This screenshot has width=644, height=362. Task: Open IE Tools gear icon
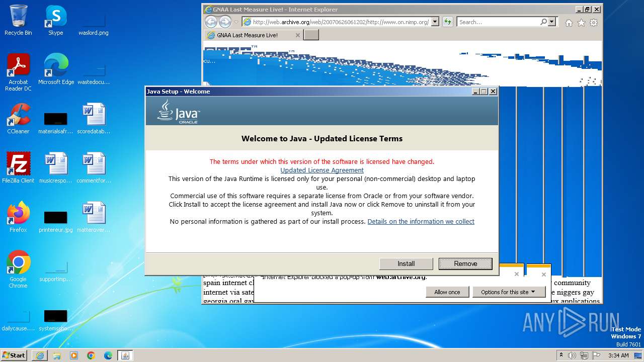point(594,23)
